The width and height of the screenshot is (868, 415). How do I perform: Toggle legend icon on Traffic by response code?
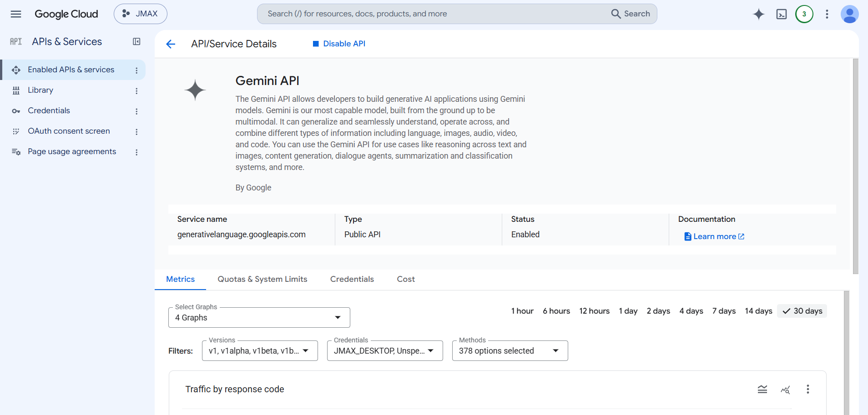coord(762,389)
